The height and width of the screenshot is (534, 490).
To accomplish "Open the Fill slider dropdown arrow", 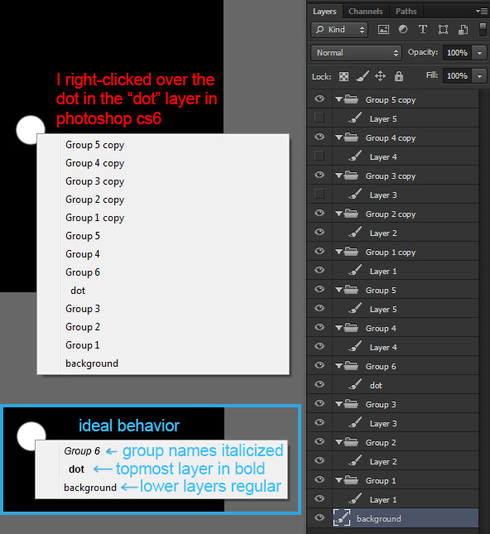I will pos(479,76).
